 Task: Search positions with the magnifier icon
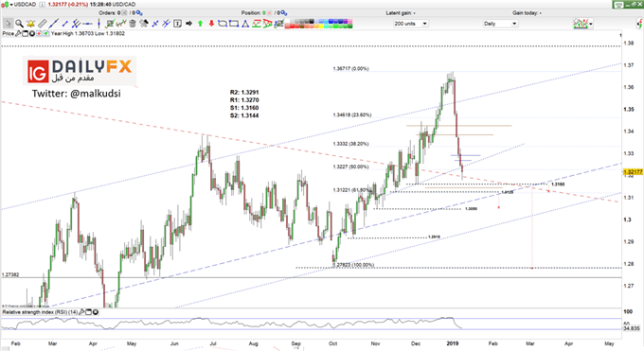pos(285,13)
